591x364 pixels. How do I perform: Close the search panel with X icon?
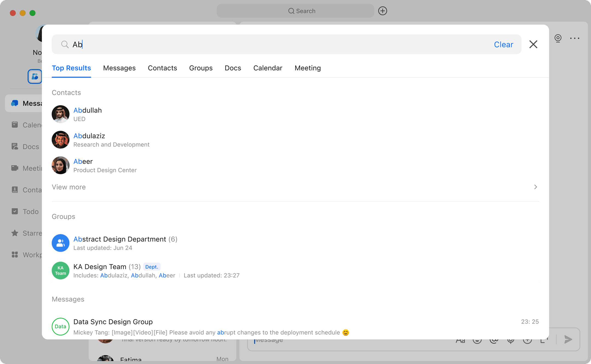[533, 44]
